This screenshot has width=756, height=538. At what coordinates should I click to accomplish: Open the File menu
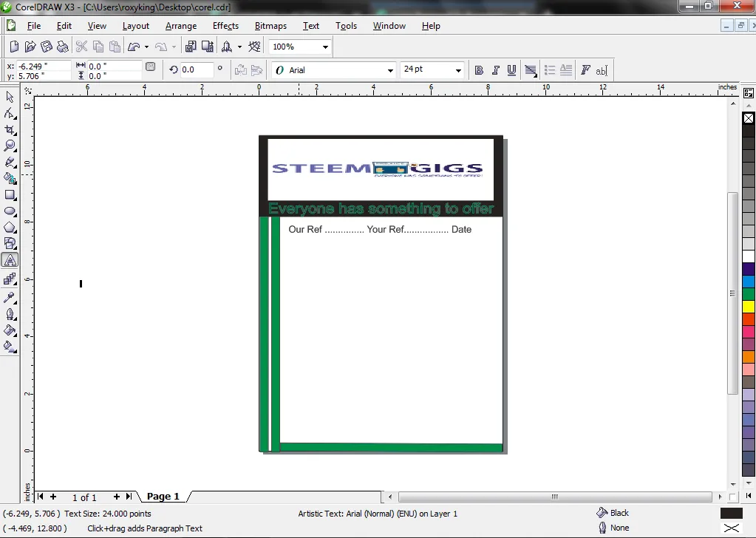(x=34, y=26)
